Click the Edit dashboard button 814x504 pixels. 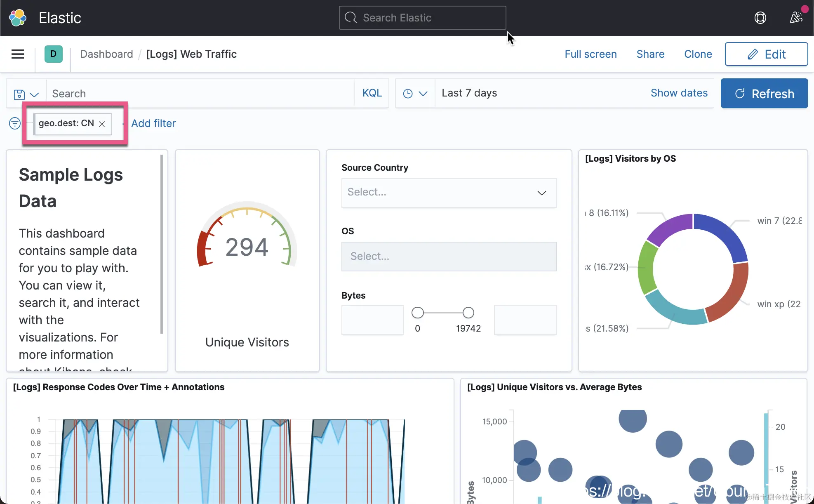point(766,54)
